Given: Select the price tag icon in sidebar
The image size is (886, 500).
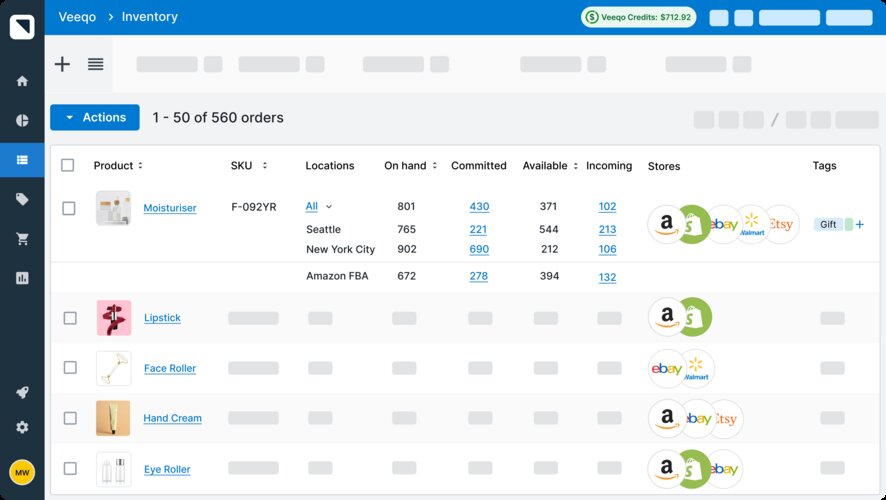Looking at the screenshot, I should click(x=22, y=200).
